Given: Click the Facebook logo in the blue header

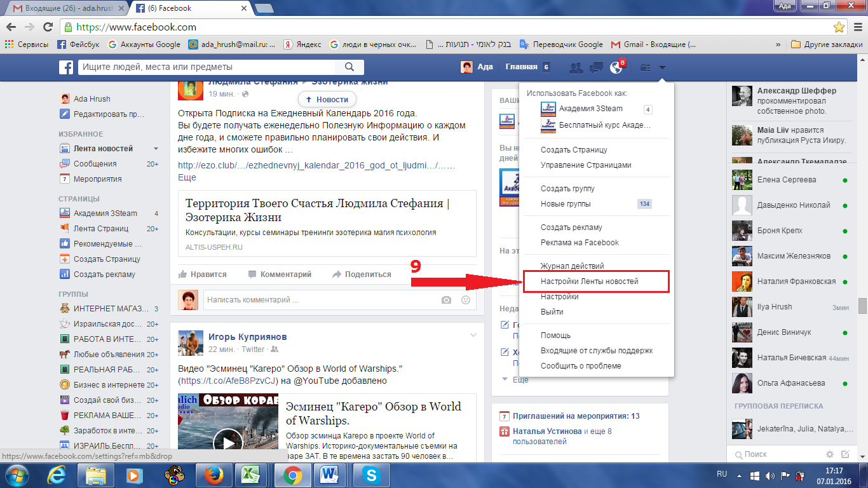Looking at the screenshot, I should (66, 67).
